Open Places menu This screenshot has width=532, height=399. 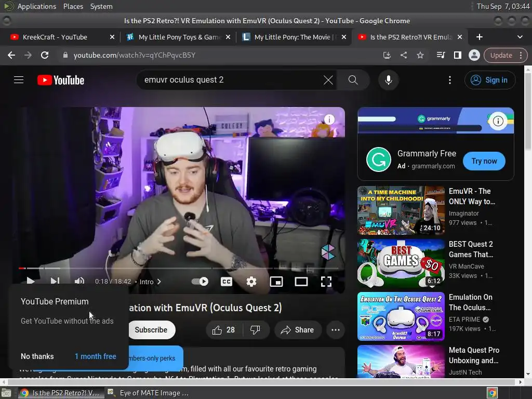click(x=73, y=6)
